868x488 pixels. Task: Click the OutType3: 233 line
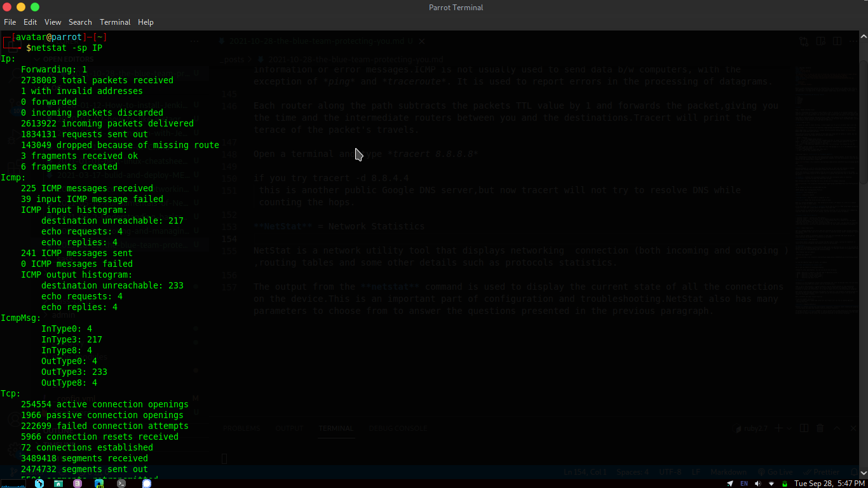(x=74, y=372)
